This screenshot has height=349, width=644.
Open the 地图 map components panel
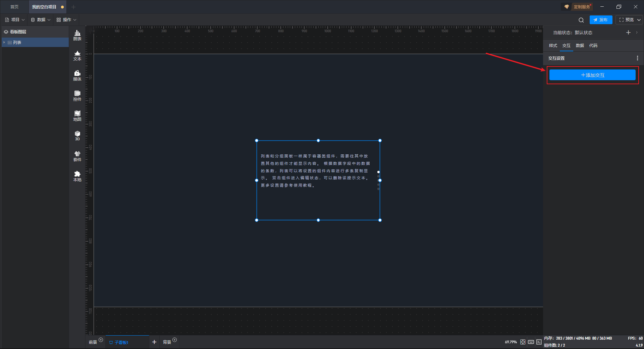click(x=77, y=116)
